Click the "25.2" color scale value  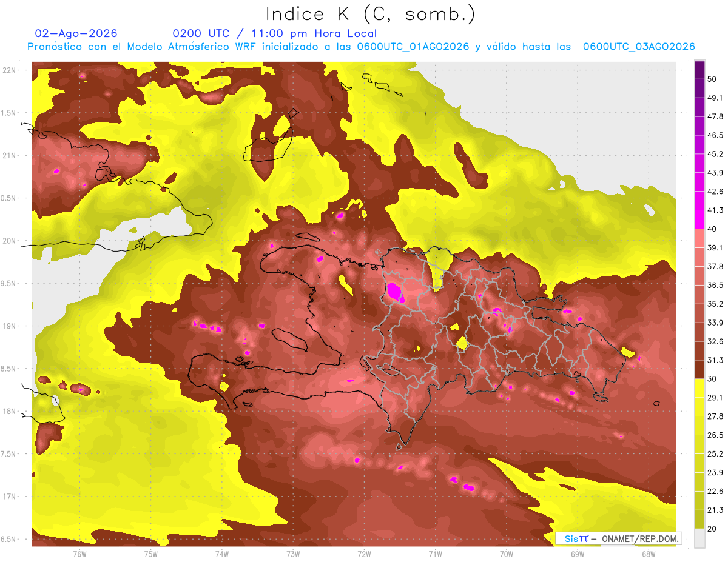point(716,454)
